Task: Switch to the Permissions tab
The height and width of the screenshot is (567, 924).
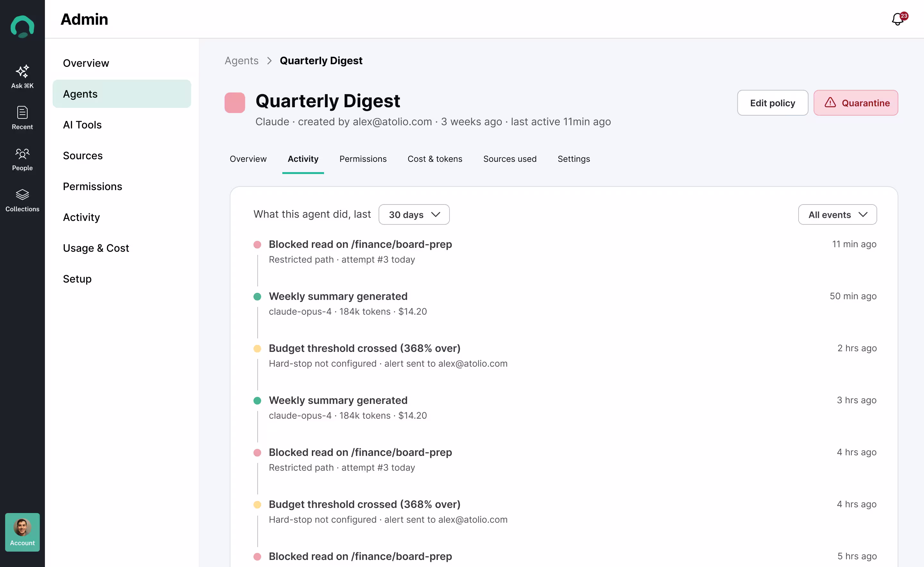Action: click(363, 159)
